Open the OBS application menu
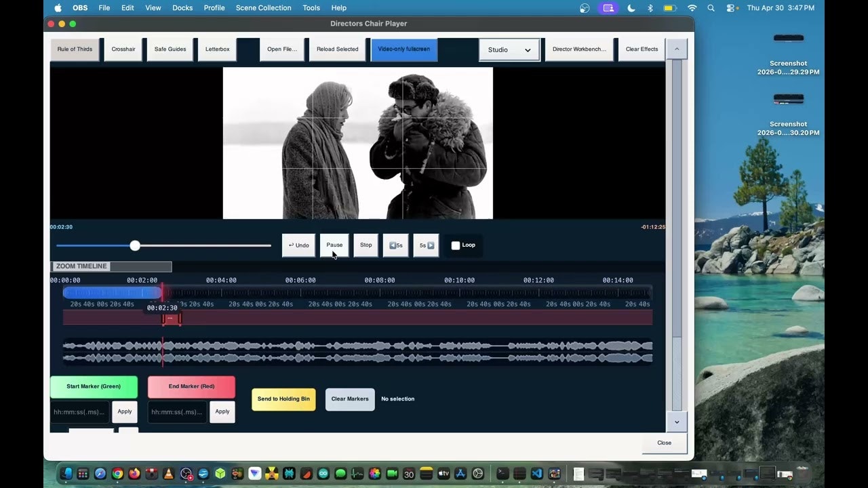868x488 pixels. (80, 8)
